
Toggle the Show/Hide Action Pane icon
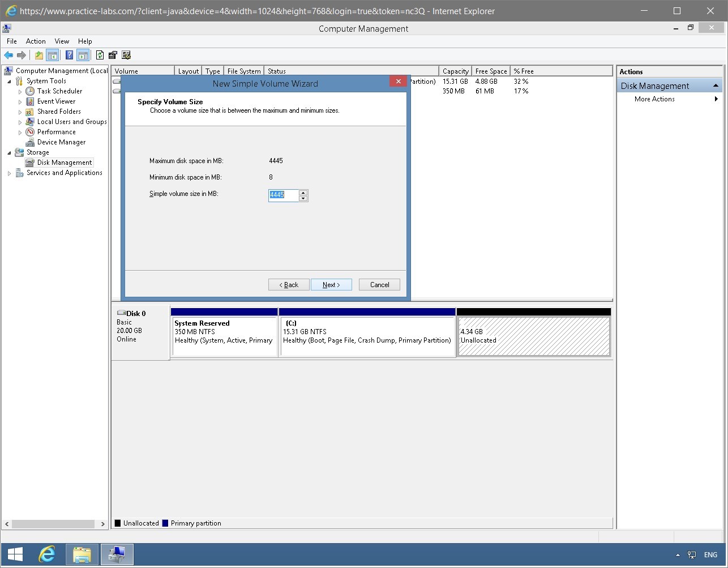point(83,55)
